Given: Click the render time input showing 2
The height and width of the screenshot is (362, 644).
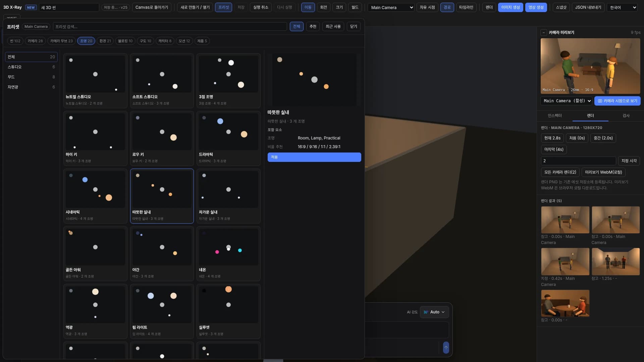Looking at the screenshot, I should click(x=578, y=161).
